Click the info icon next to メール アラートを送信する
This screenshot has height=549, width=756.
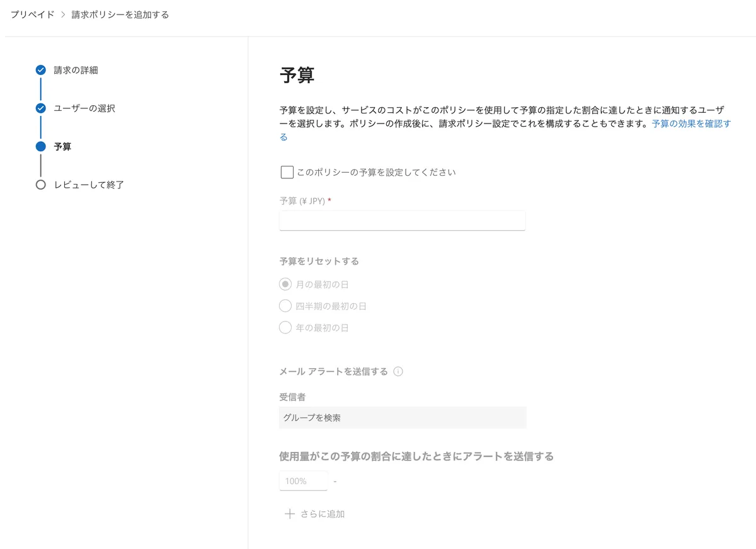(398, 371)
